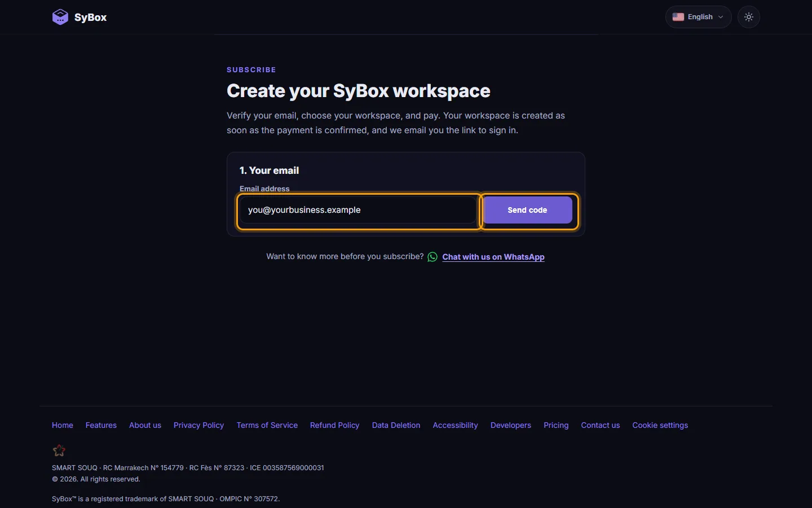Click the SUBSCRIBE label above the heading
The width and height of the screenshot is (812, 508).
pyautogui.click(x=251, y=70)
